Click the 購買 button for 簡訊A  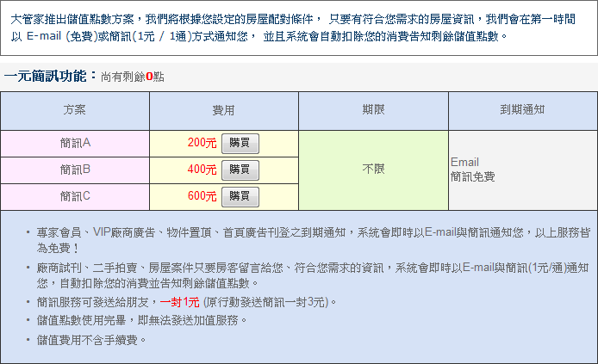pyautogui.click(x=240, y=144)
